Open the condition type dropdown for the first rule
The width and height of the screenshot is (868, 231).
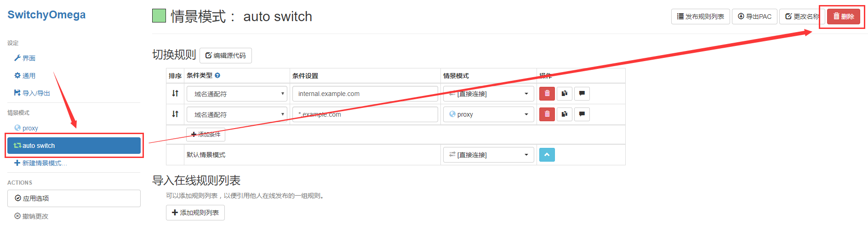point(237,94)
